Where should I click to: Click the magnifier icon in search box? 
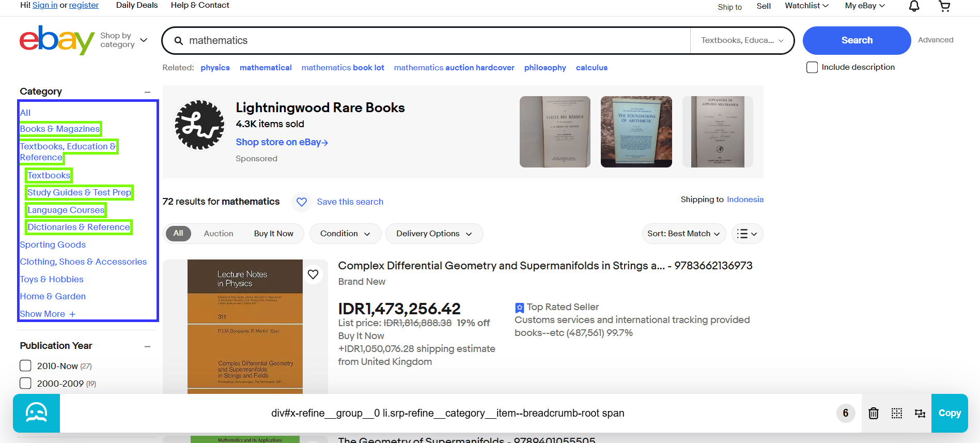click(x=179, y=40)
